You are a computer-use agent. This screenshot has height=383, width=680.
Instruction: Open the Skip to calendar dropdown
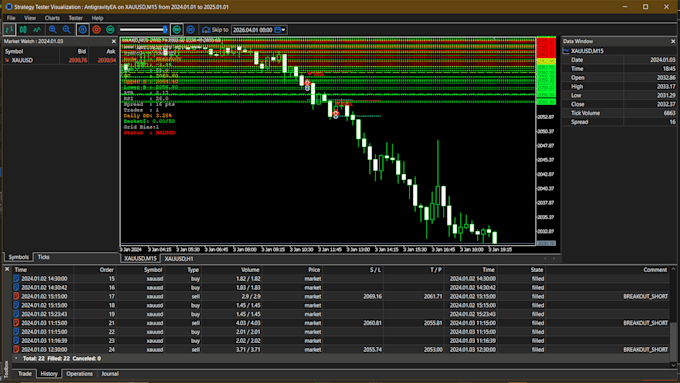click(x=280, y=30)
